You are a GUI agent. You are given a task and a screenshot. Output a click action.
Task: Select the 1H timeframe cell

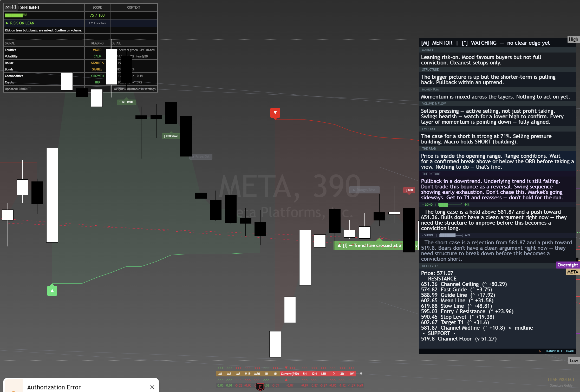266,374
